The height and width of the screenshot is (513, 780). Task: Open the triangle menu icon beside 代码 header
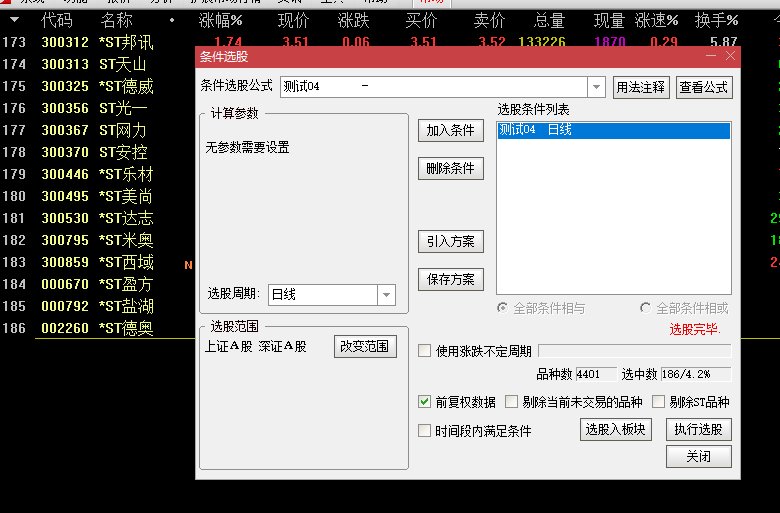pyautogui.click(x=14, y=20)
